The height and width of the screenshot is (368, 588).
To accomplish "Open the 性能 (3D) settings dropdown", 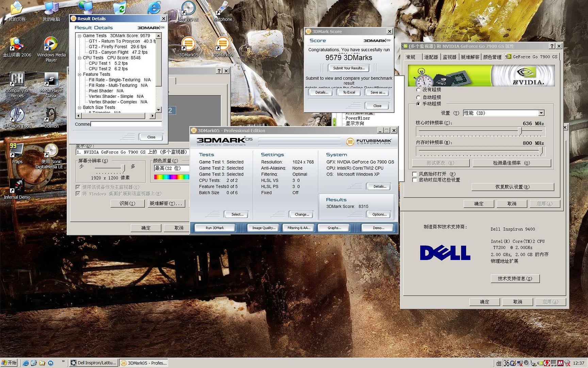I will (541, 113).
